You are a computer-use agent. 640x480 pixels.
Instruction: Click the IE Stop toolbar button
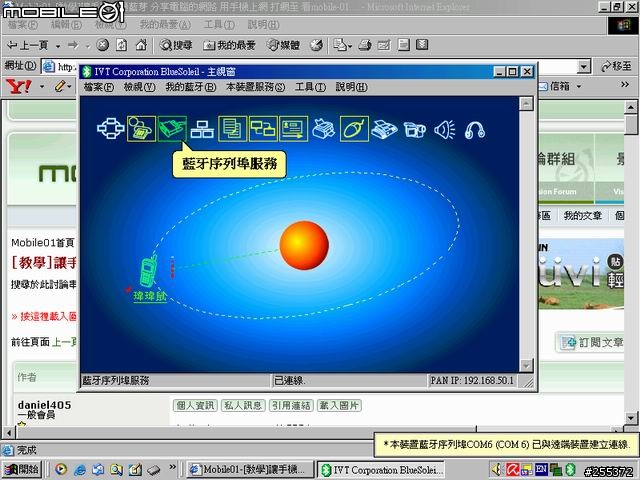(102, 45)
